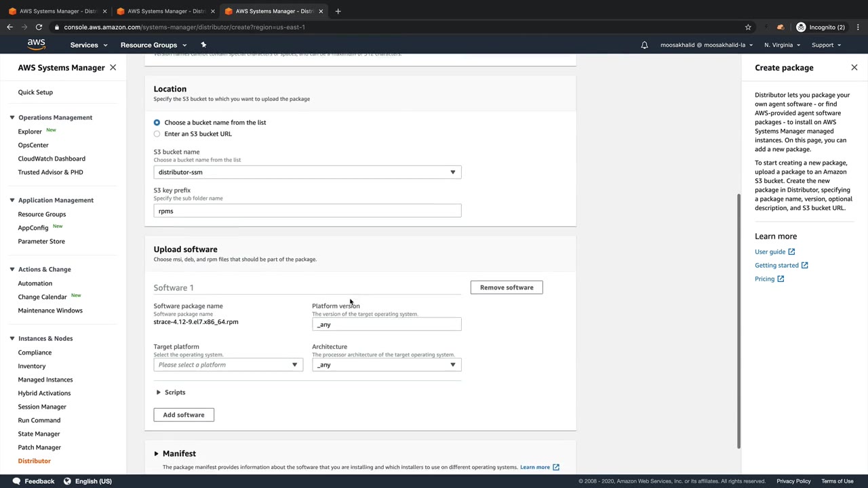This screenshot has height=488, width=868.
Task: Close the first AWS Systems Manager tab
Action: 104,11
